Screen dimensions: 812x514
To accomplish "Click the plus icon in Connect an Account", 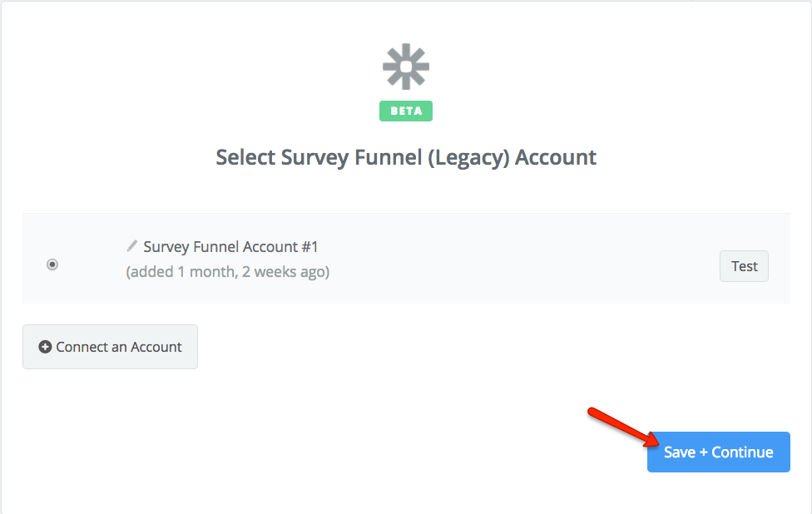I will click(46, 347).
